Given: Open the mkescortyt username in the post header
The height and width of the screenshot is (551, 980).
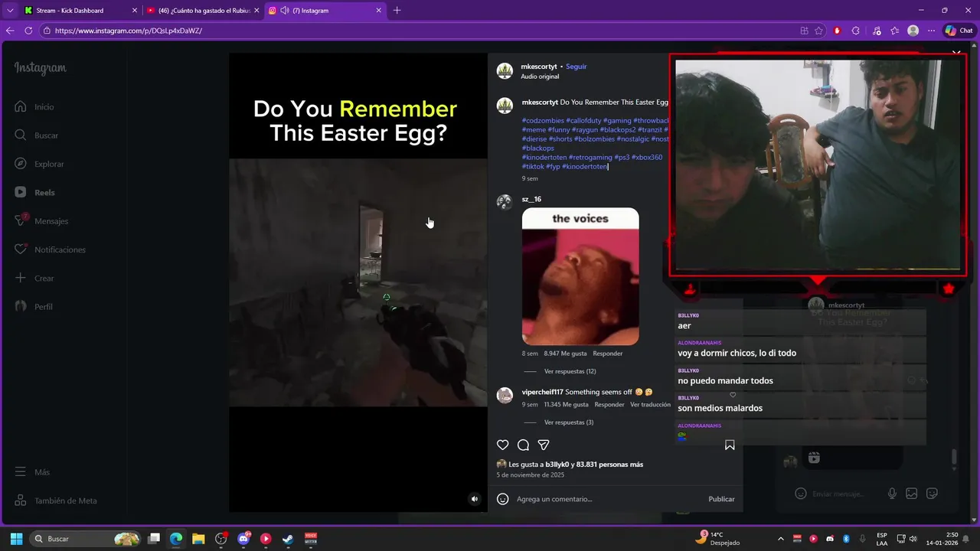Looking at the screenshot, I should [x=539, y=67].
